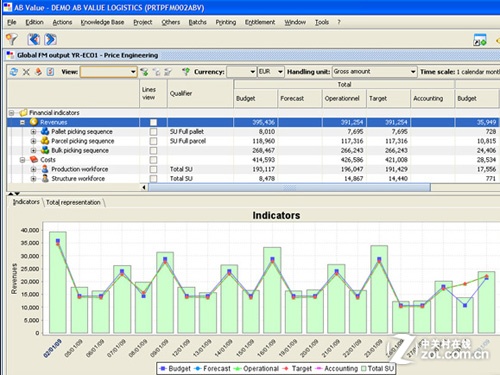Switch to the Total representation tab
Screen dimensions: 500x375
[73, 202]
